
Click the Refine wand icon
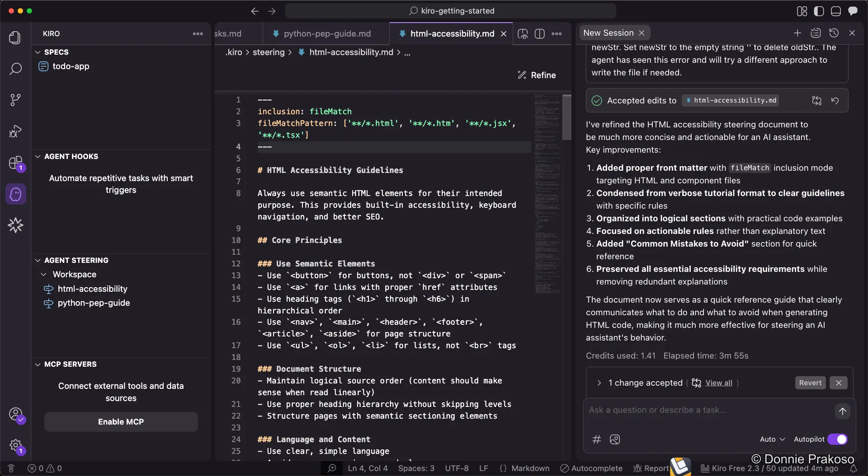coord(522,75)
